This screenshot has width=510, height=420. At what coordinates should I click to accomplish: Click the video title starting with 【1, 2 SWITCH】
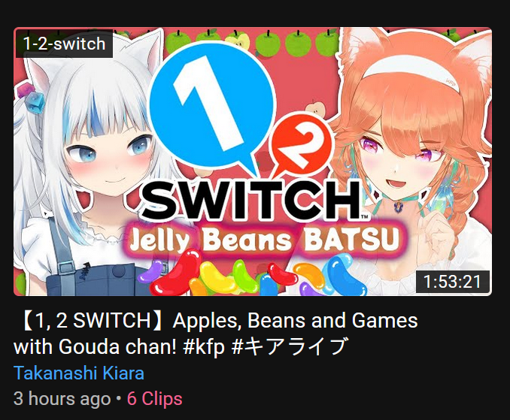216,334
